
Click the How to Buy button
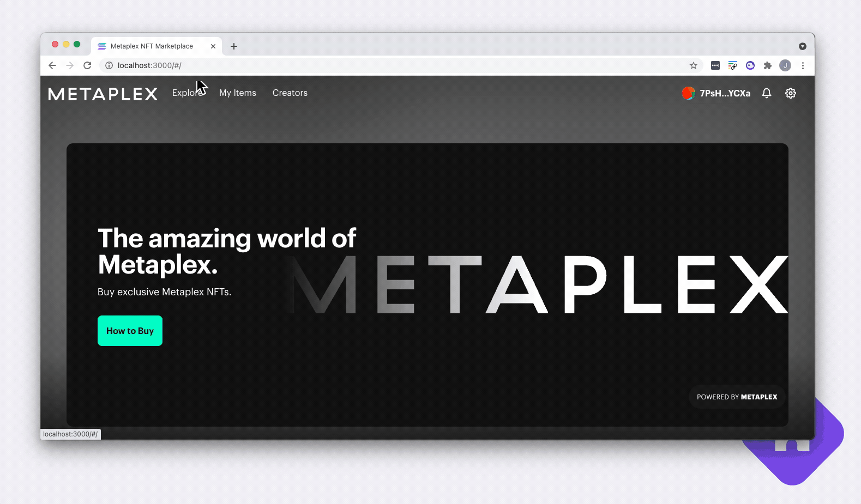(130, 331)
